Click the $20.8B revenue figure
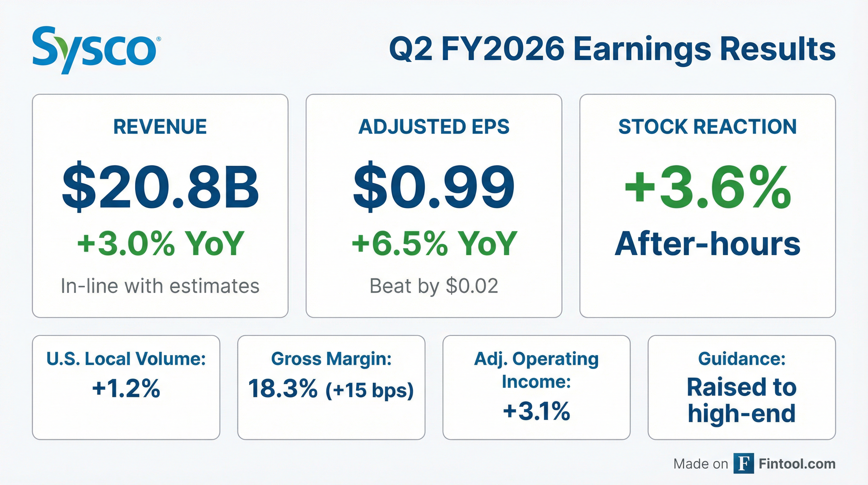The image size is (868, 485). click(160, 187)
